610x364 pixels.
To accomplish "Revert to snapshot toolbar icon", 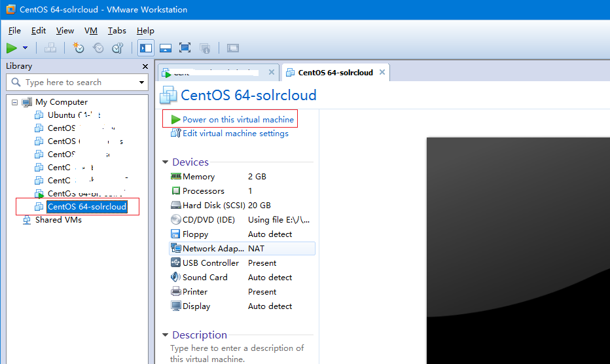I will click(x=98, y=48).
